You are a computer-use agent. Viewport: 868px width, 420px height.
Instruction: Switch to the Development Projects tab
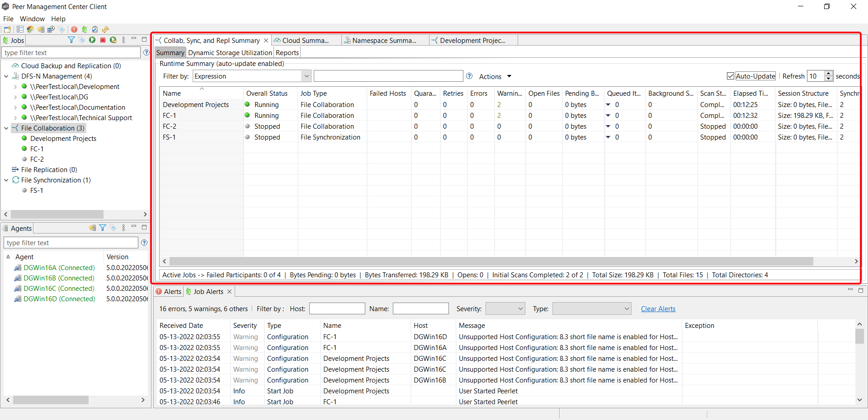[x=472, y=41]
